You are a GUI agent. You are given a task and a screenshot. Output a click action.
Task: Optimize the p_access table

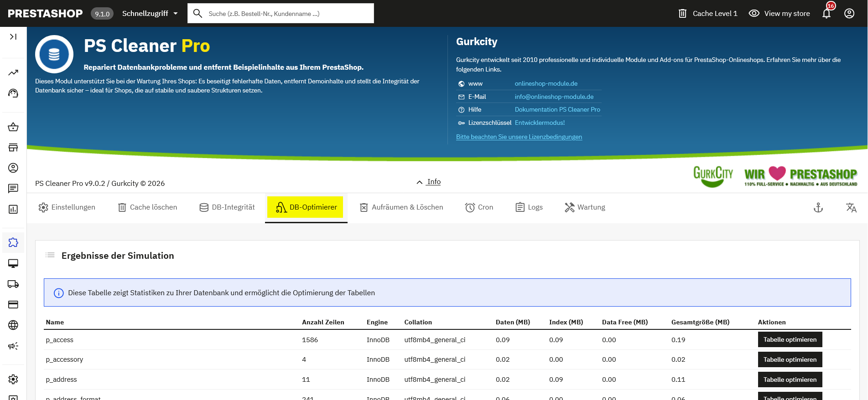[x=790, y=340]
